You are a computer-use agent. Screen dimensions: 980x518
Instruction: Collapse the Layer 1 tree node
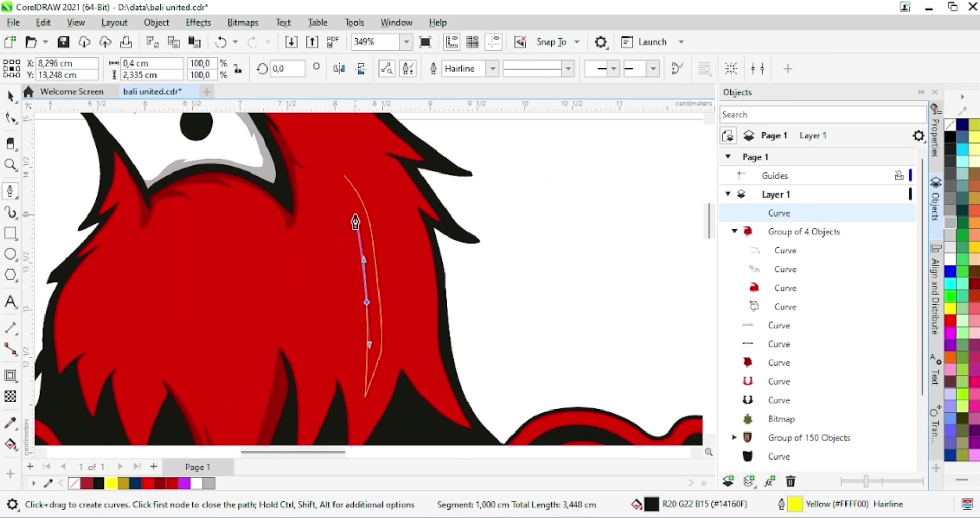[x=728, y=194]
